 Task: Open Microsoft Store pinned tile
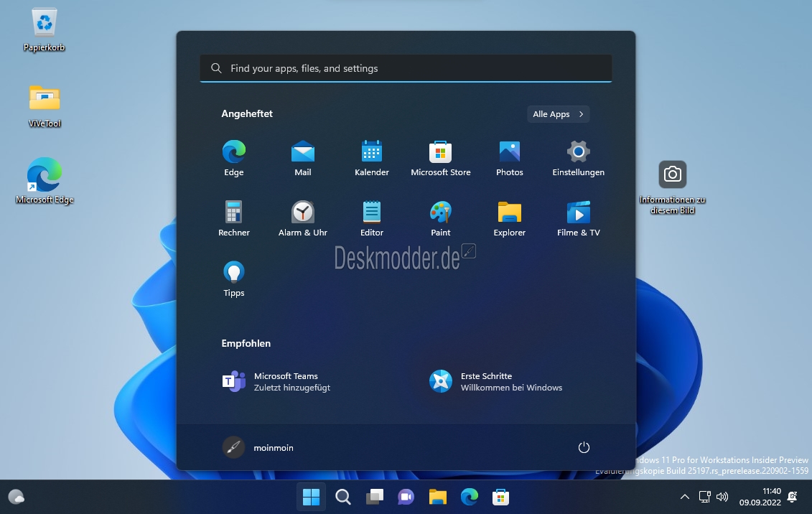coord(440,159)
